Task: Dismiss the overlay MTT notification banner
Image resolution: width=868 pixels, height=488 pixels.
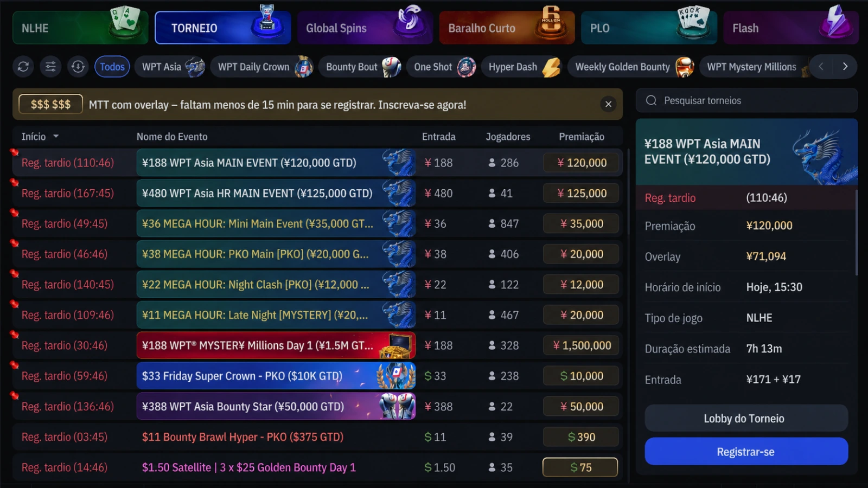Action: 608,104
